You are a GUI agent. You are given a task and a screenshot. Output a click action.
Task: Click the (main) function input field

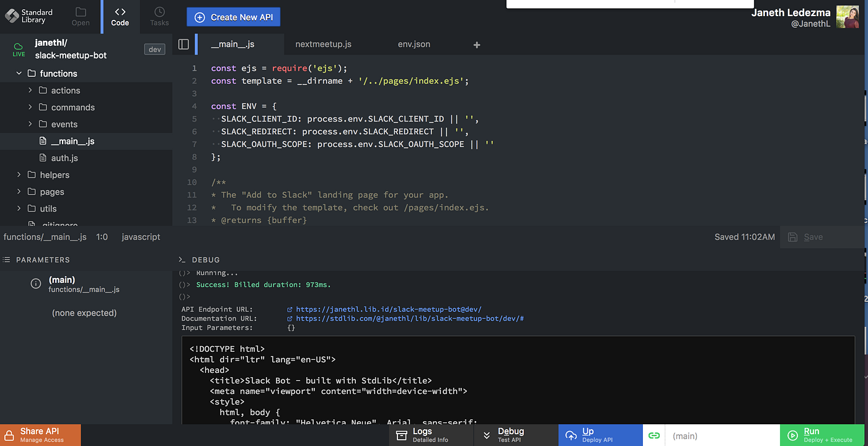722,435
